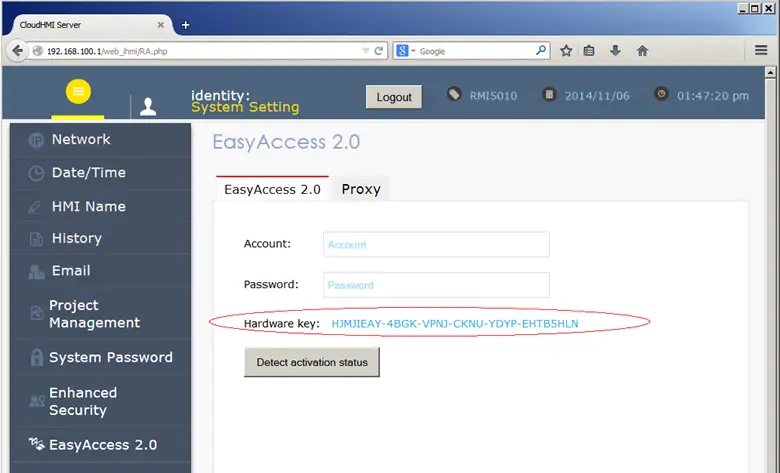Click the Email sidebar icon
The height and width of the screenshot is (473, 780).
36,272
